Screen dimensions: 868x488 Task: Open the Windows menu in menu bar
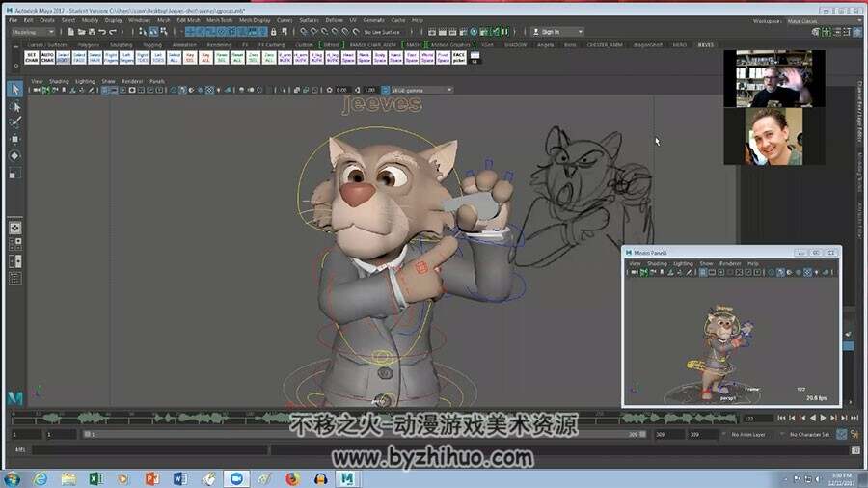[x=139, y=20]
